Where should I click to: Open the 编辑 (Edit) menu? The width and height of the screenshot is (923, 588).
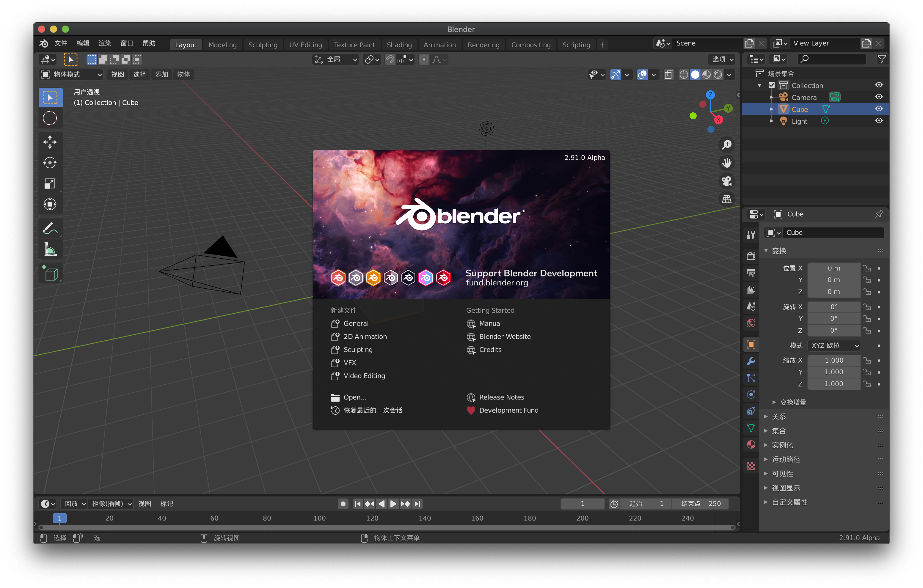[82, 43]
